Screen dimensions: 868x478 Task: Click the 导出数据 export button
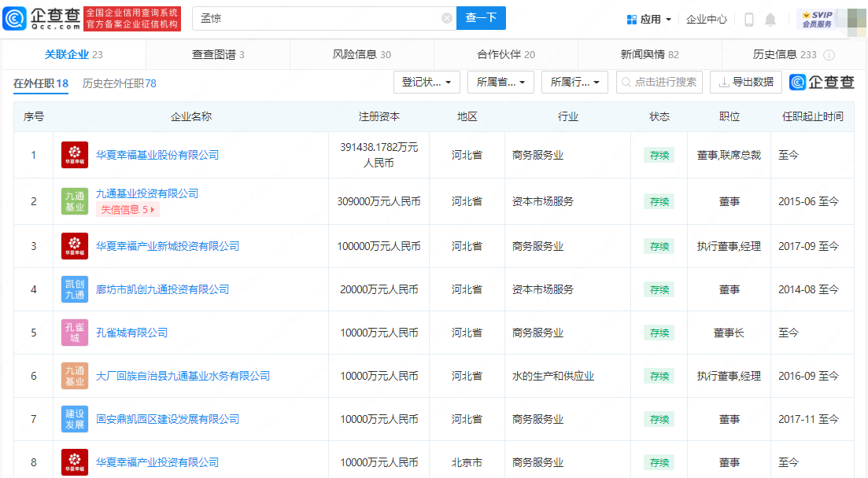click(745, 82)
